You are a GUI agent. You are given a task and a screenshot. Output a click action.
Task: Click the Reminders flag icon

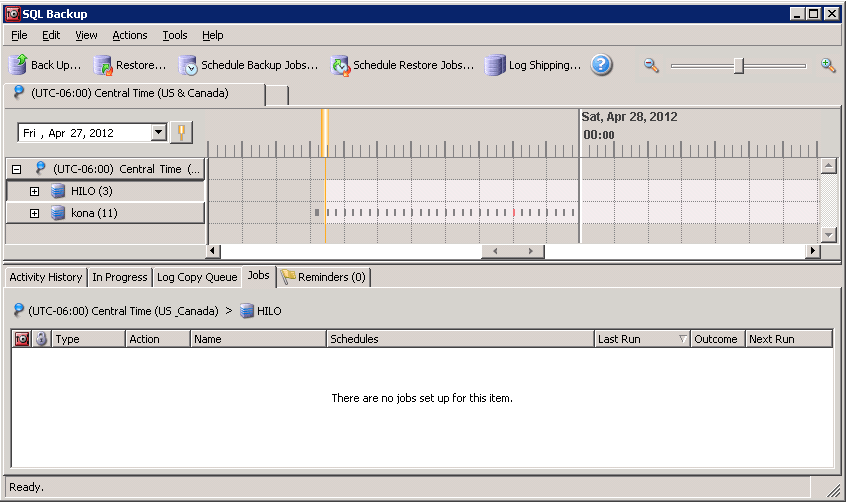point(288,276)
